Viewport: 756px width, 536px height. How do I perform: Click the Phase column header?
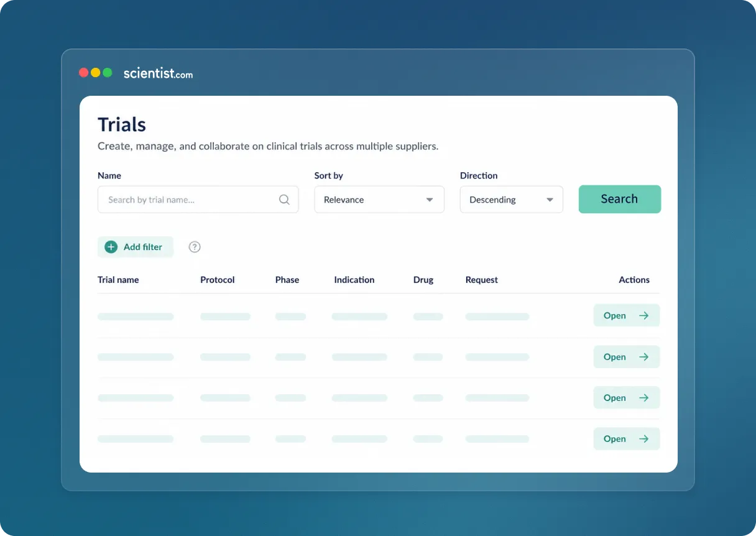point(287,280)
